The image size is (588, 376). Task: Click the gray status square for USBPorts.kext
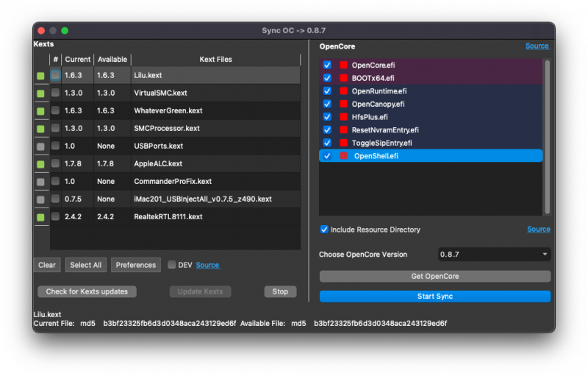click(40, 146)
